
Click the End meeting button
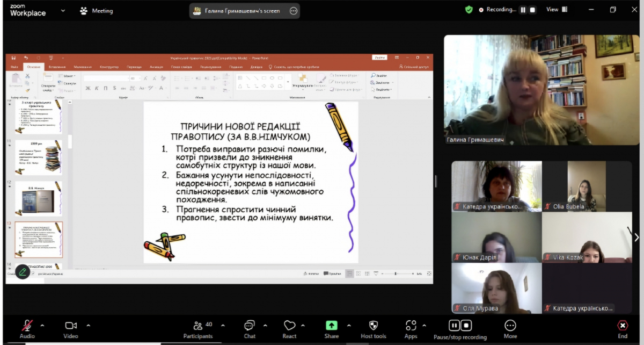pos(623,326)
